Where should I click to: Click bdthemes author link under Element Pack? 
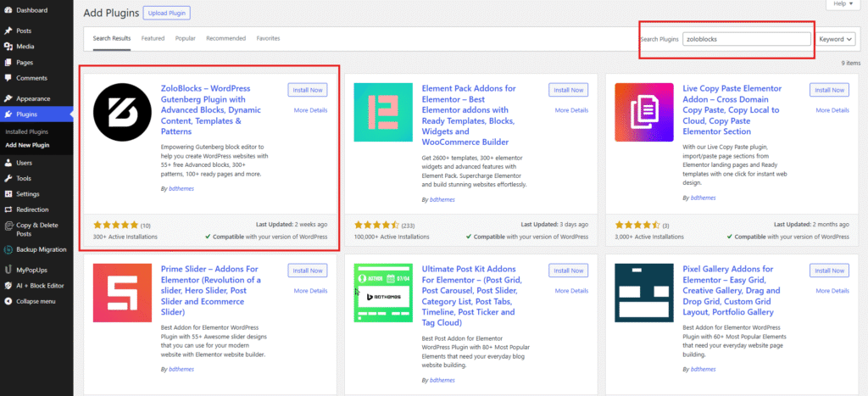(442, 199)
